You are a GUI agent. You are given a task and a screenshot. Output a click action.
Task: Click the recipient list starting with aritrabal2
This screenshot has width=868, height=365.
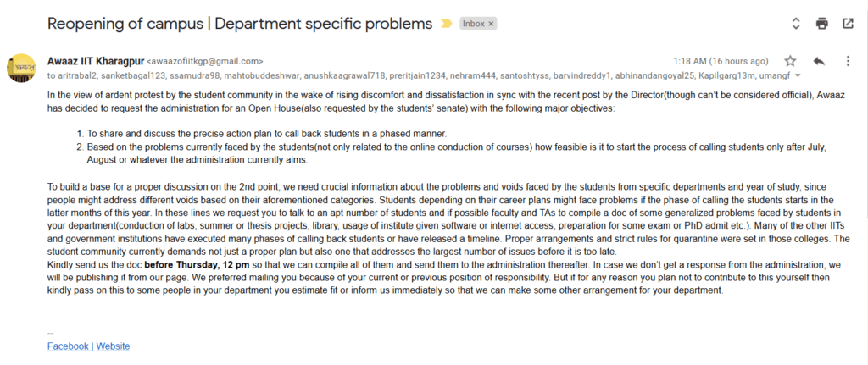point(419,75)
